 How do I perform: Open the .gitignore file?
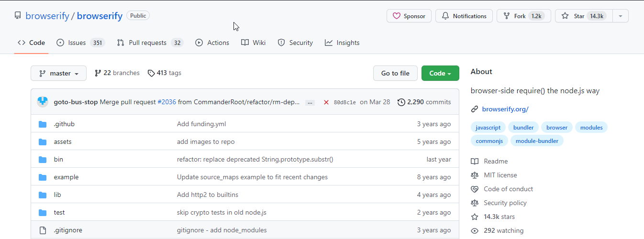pos(68,230)
